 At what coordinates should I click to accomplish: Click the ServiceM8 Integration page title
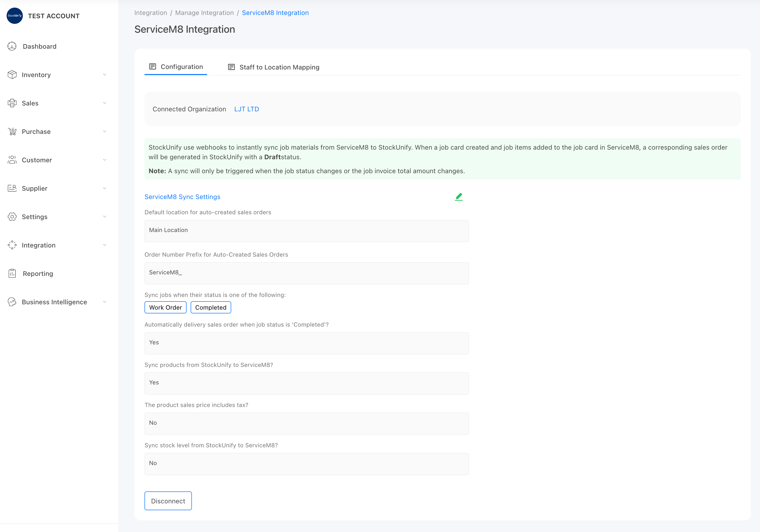coord(185,29)
